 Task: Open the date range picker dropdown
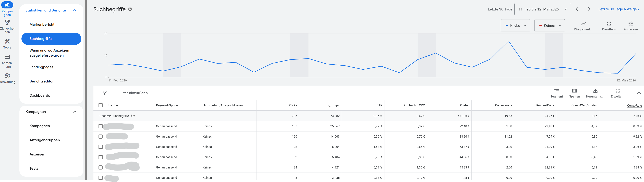pyautogui.click(x=542, y=9)
